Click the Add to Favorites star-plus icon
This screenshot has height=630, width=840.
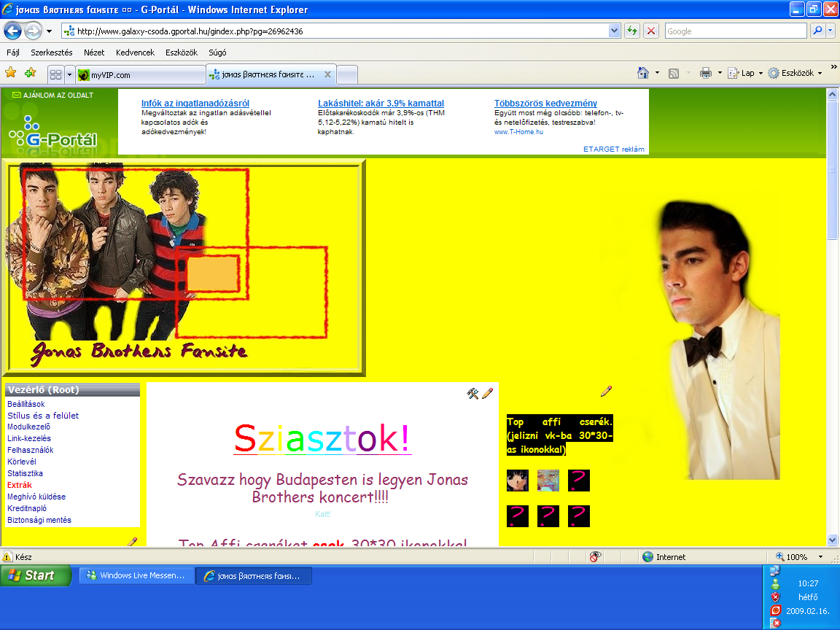[x=30, y=72]
